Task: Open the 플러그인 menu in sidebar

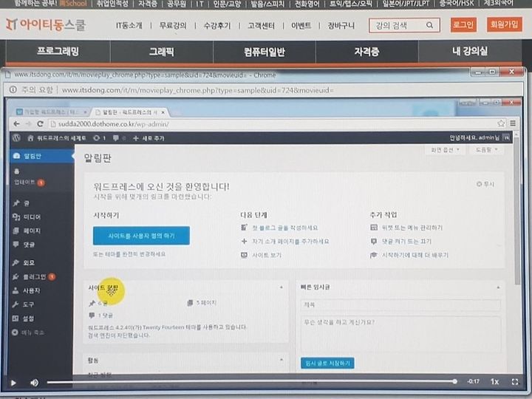Action: tap(33, 277)
